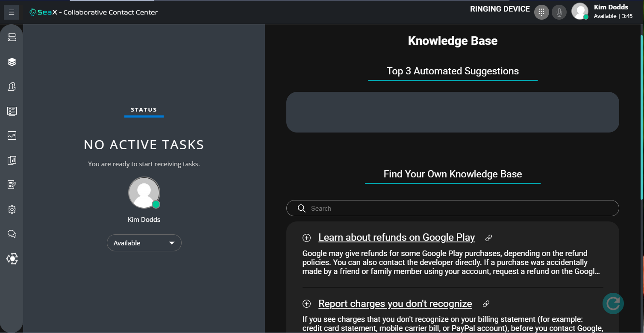The image size is (644, 333).
Task: Select the tasks icon at top of sidebar
Action: [x=12, y=37]
